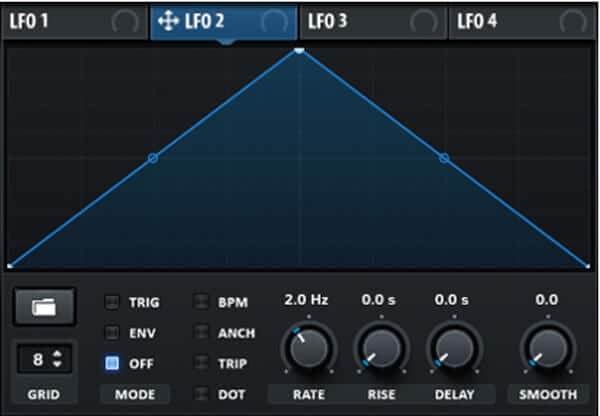
Task: Click the GRID label
Action: (x=44, y=394)
